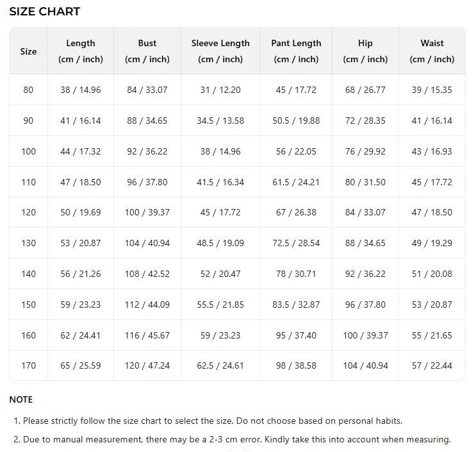Click the Size column header
The height and width of the screenshot is (452, 476).
tap(29, 51)
